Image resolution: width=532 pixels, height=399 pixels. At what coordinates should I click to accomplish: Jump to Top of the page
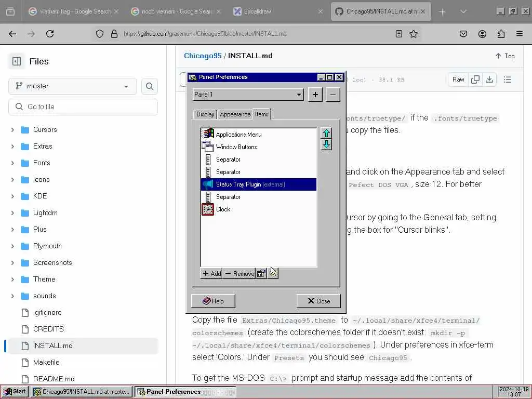[x=505, y=56]
